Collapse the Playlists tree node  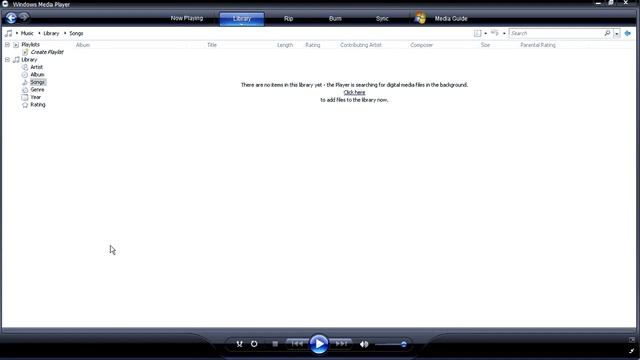tap(7, 44)
